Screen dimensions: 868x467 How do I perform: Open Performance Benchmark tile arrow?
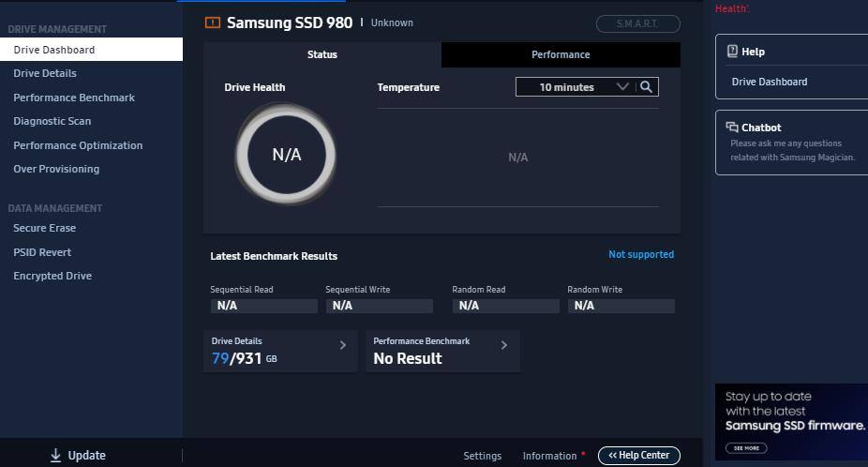pyautogui.click(x=504, y=345)
